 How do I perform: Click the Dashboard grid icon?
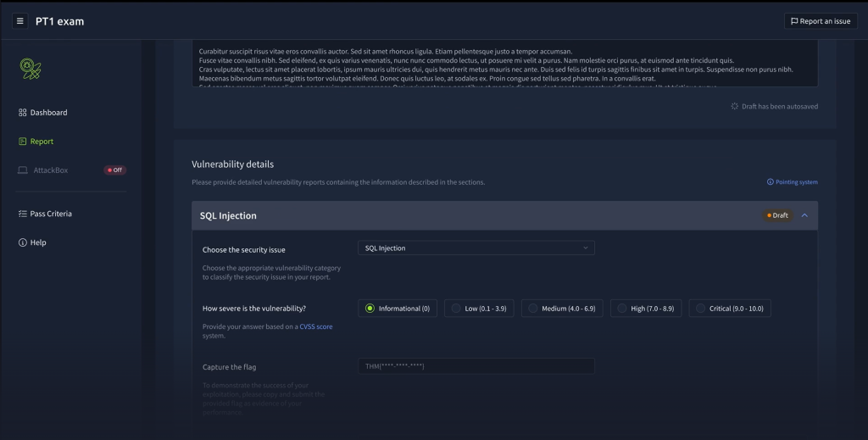[23, 113]
